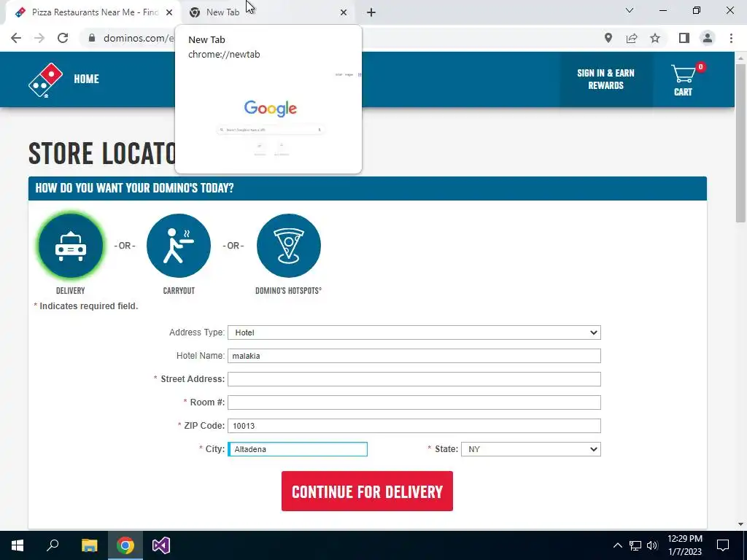This screenshot has width=747, height=560.
Task: Select Domino's Hotspots pizza pin icon
Action: (x=289, y=246)
